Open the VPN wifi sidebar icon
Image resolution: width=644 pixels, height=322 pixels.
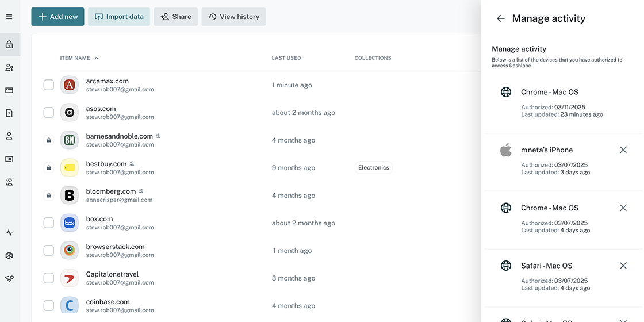pyautogui.click(x=9, y=279)
